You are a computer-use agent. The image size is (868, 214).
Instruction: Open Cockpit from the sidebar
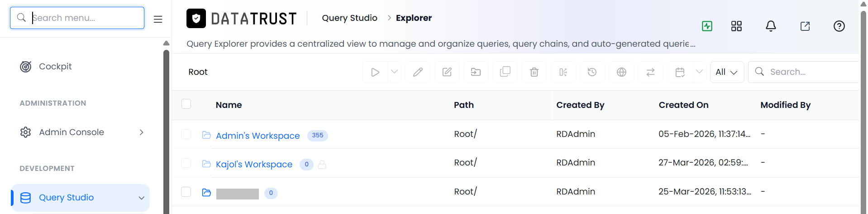pyautogui.click(x=55, y=66)
